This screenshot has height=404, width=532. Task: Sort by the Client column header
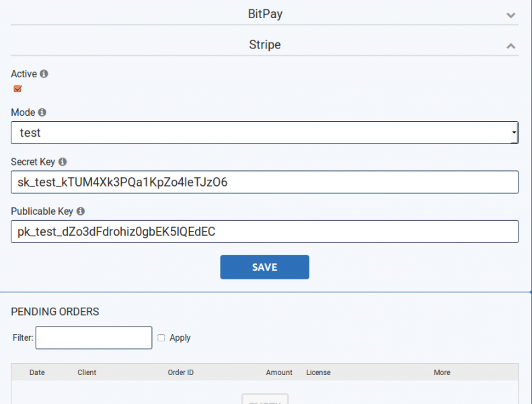click(x=87, y=372)
